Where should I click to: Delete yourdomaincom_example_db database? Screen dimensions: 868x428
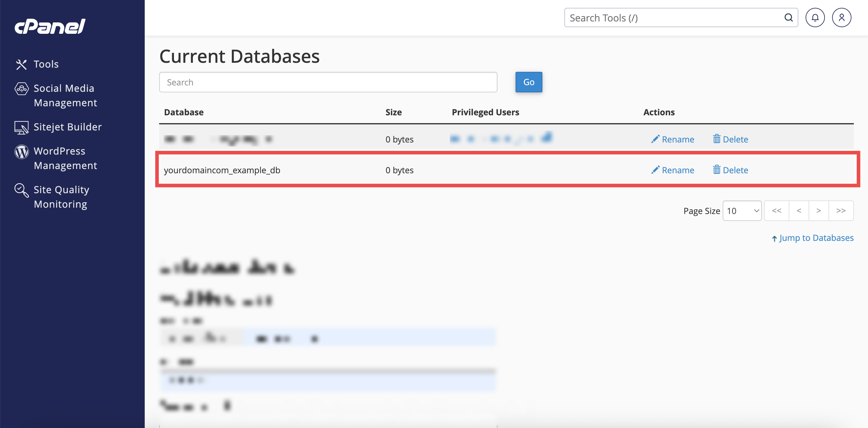click(731, 170)
